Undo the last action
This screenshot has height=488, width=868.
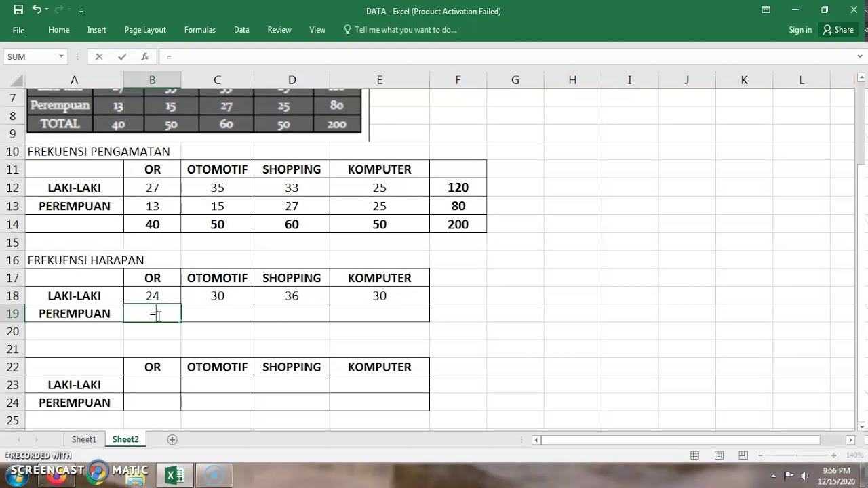coord(37,10)
